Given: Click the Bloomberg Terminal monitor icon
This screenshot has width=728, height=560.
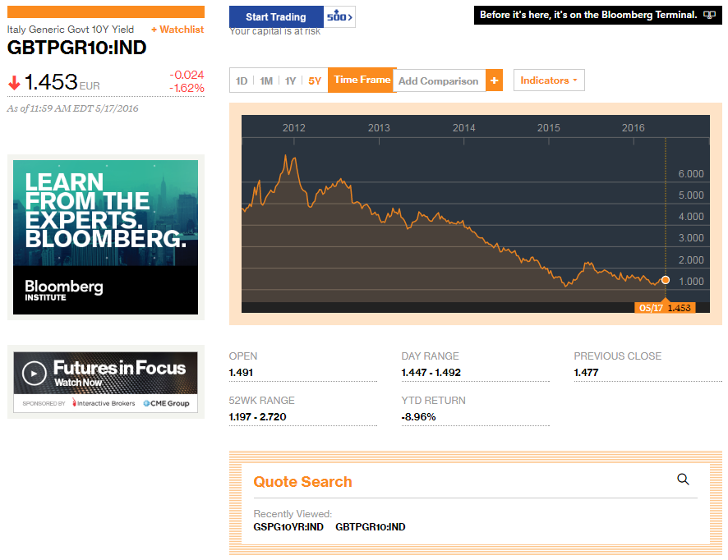Looking at the screenshot, I should point(709,15).
